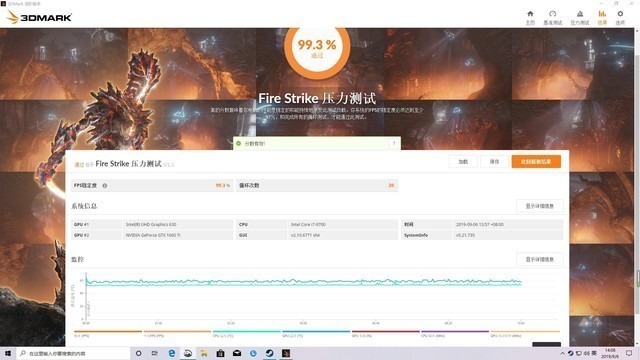Open the Benchmarks gauge icon
This screenshot has width=640, height=360.
553,17
